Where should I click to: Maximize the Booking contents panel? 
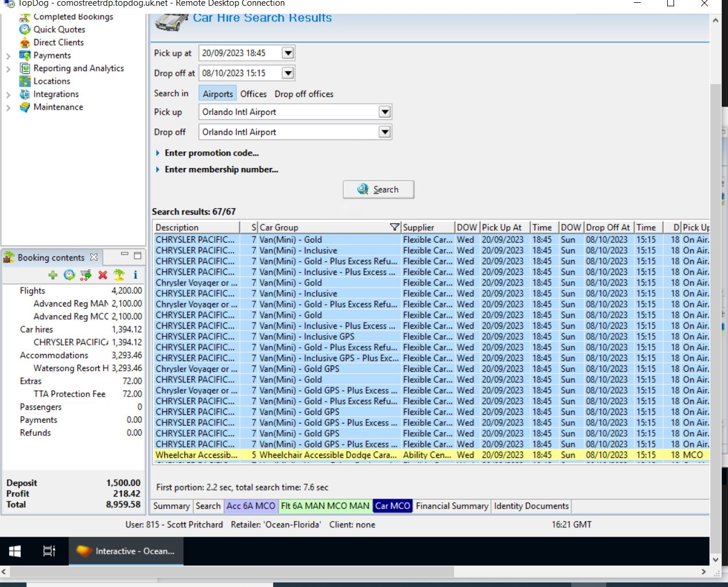pyautogui.click(x=138, y=255)
